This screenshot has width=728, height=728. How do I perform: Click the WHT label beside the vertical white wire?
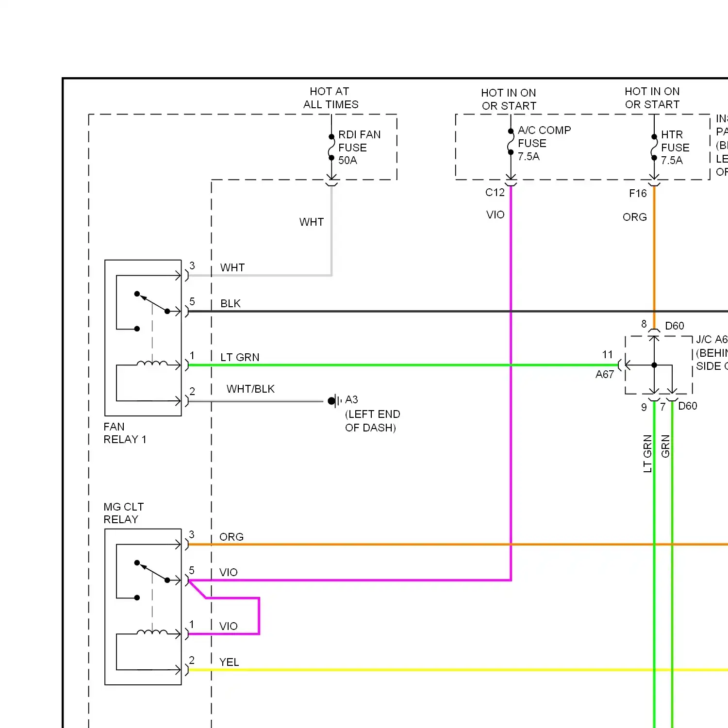coord(311,222)
